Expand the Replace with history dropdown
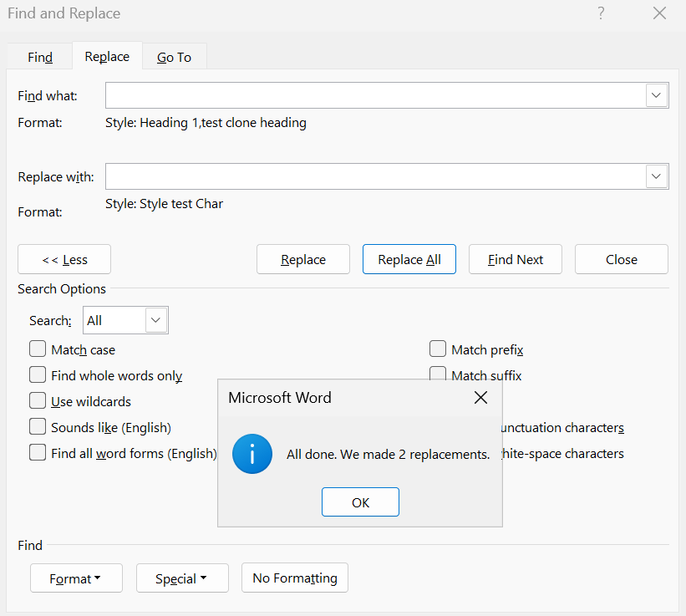Image resolution: width=686 pixels, height=616 pixels. [x=656, y=176]
